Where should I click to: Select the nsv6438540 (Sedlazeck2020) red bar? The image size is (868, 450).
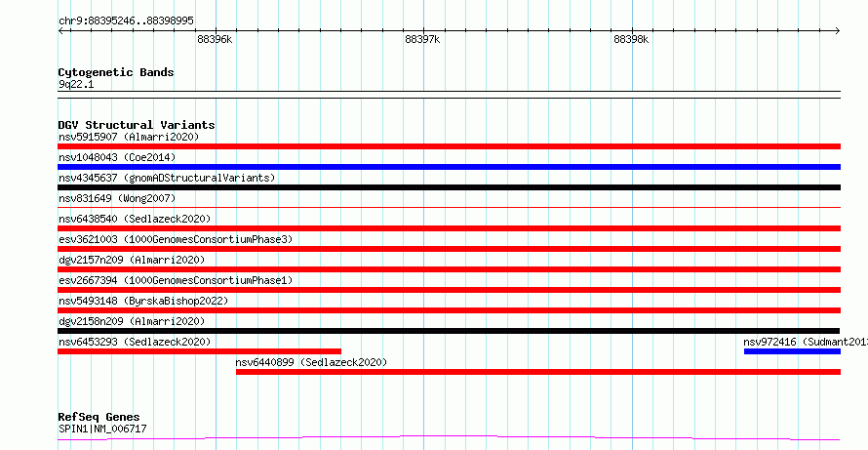[x=449, y=228]
